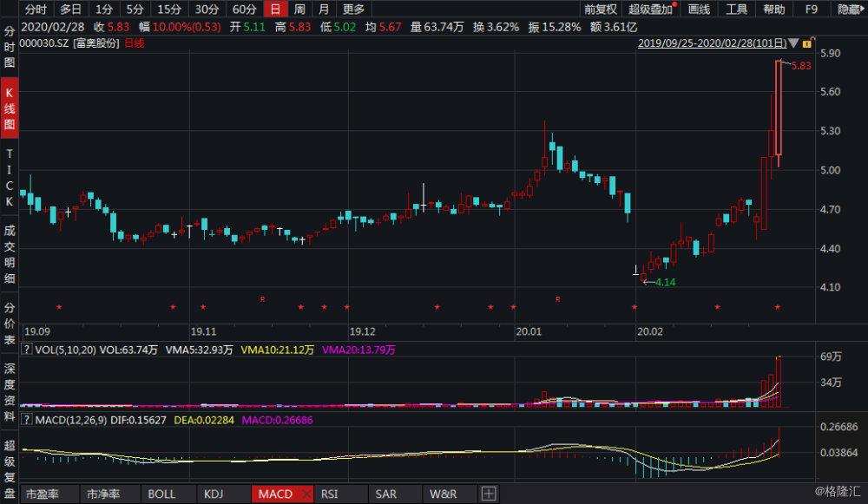Click the F9 button
The image size is (868, 504).
811,9
